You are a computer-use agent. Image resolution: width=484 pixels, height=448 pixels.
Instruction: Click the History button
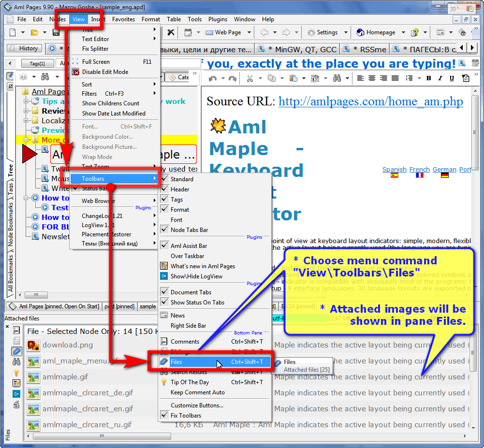(24, 48)
